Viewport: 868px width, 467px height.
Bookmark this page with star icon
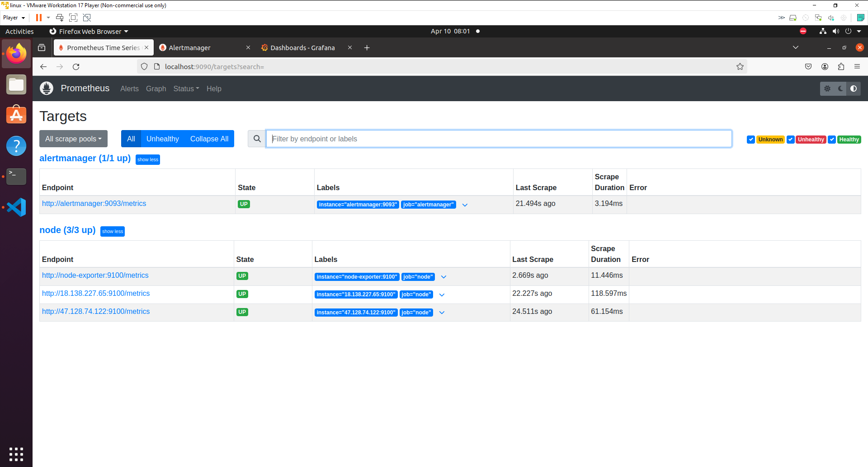(740, 67)
